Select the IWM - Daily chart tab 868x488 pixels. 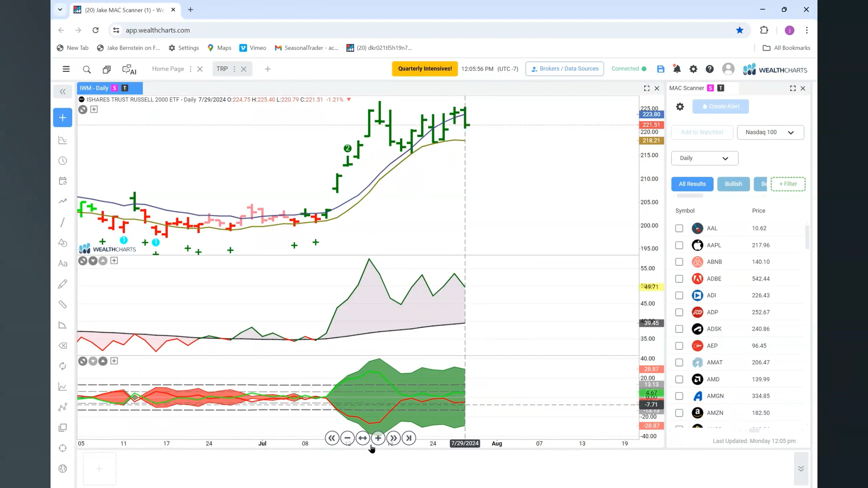point(110,88)
